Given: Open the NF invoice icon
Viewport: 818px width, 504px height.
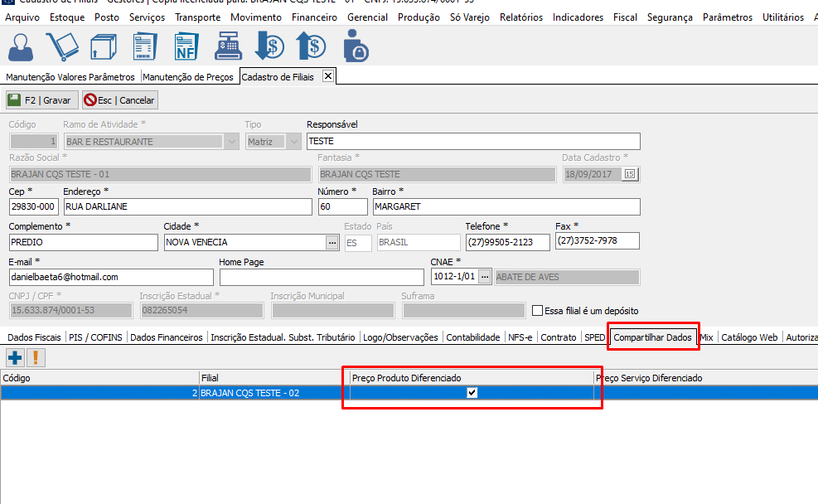Looking at the screenshot, I should point(186,46).
